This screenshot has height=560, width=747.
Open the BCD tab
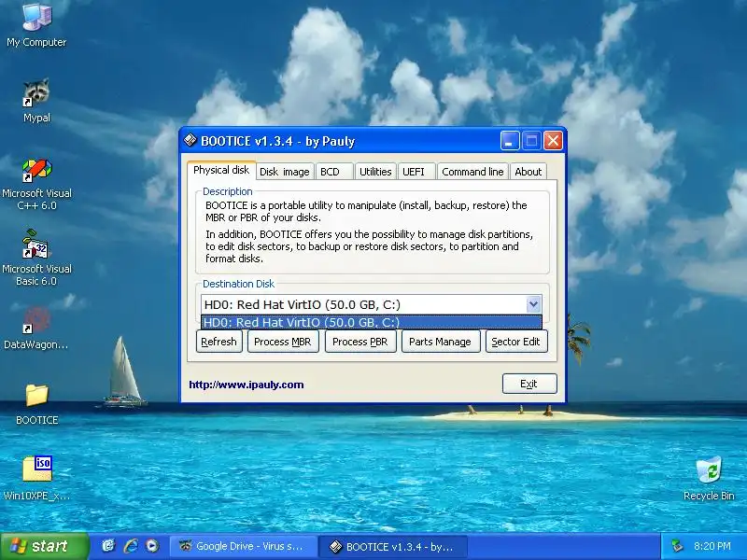coord(334,172)
